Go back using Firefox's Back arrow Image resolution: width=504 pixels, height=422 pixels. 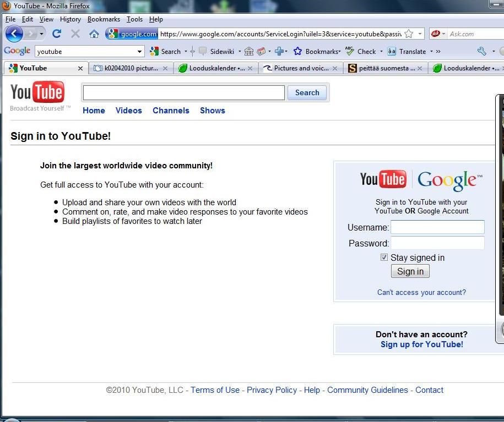point(14,34)
